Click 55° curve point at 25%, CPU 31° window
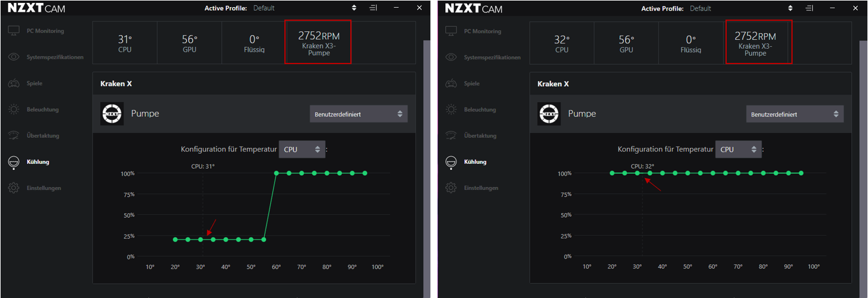Screen dimensions: 868x298 point(264,240)
